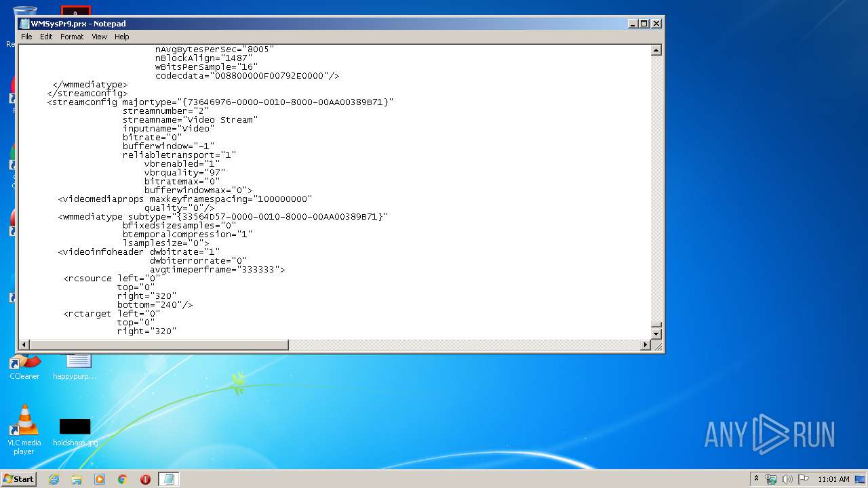Viewport: 868px width, 488px height.
Task: Open the Action Center flag icon
Action: click(x=803, y=479)
